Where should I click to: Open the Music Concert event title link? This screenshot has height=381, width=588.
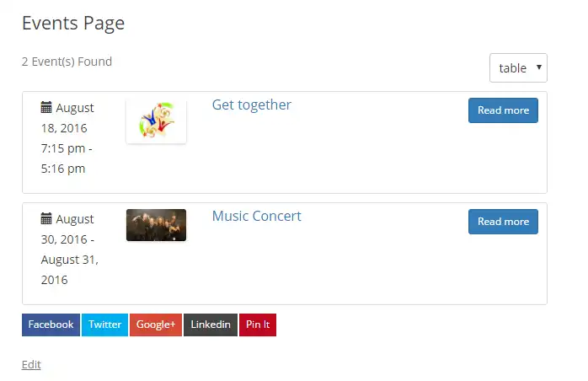coord(256,216)
